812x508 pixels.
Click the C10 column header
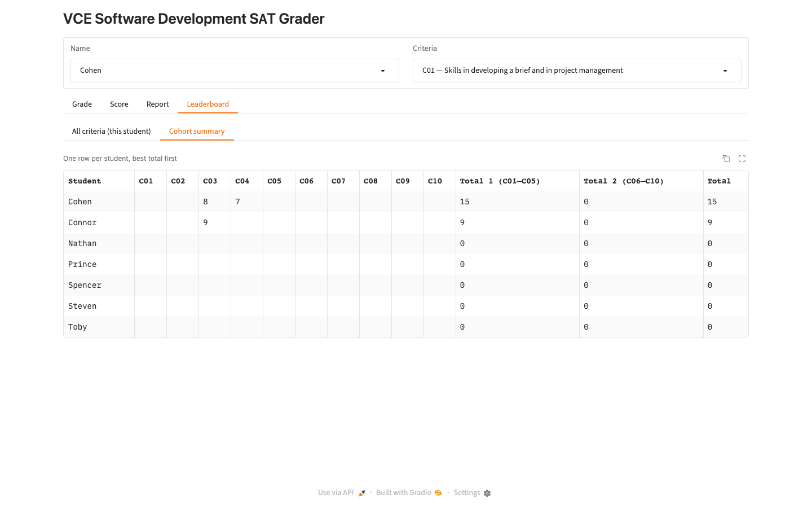click(440, 181)
